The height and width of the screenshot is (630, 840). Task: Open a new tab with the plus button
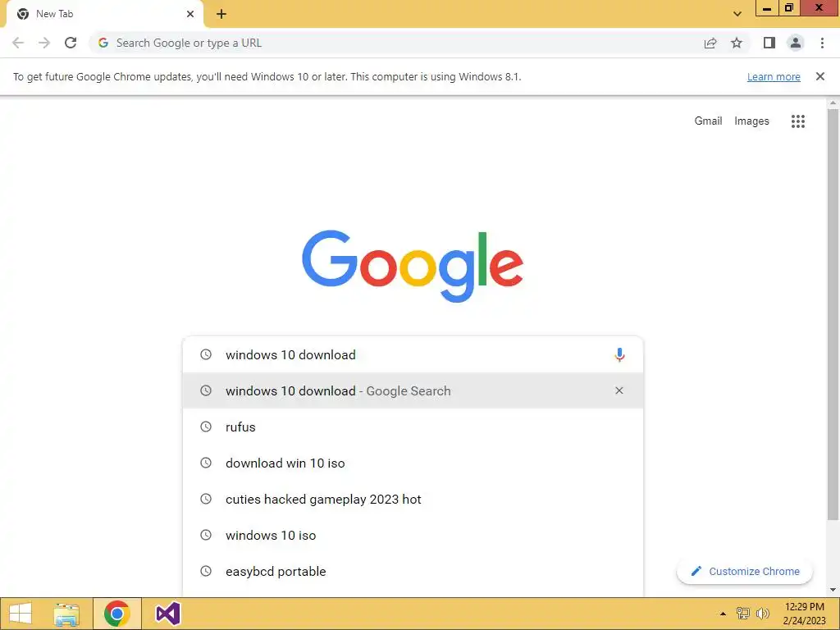pyautogui.click(x=221, y=14)
